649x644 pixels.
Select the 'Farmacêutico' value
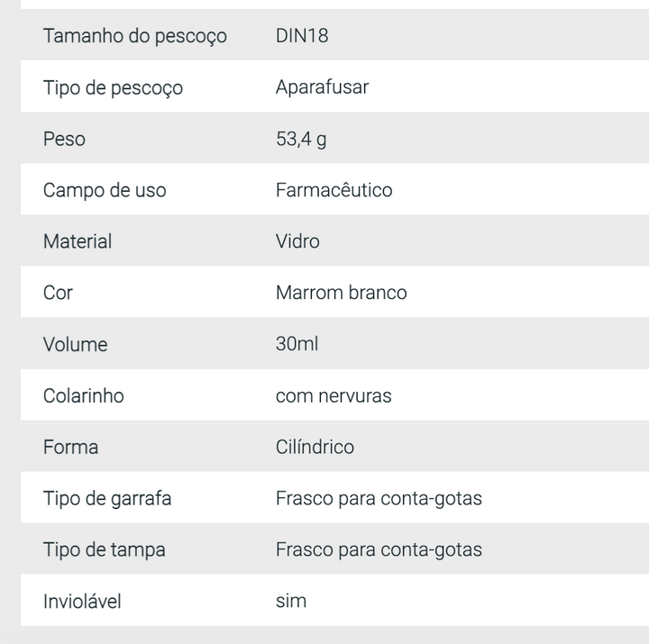click(x=334, y=191)
